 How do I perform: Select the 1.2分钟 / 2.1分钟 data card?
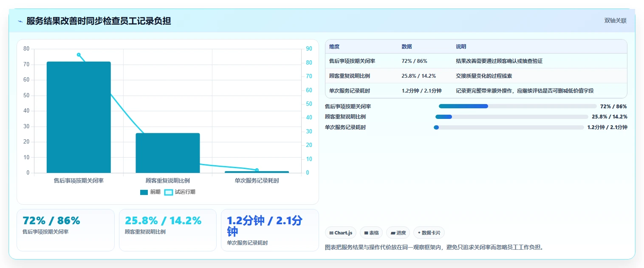tap(270, 230)
